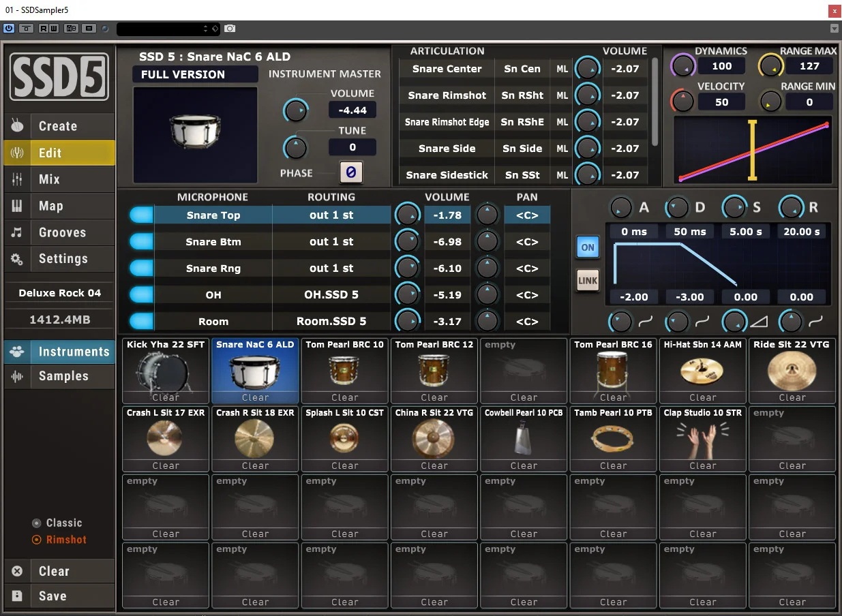This screenshot has width=842, height=616.
Task: Click the instrument volume value -4.44
Action: [x=352, y=110]
